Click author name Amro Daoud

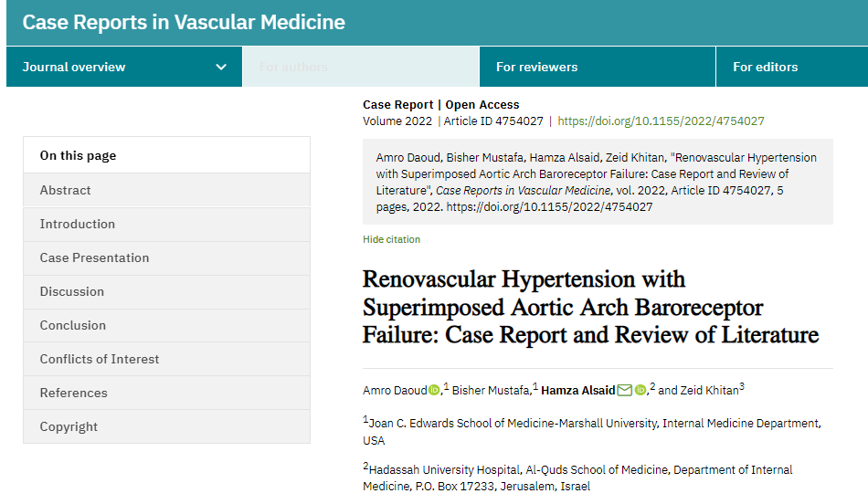click(395, 391)
